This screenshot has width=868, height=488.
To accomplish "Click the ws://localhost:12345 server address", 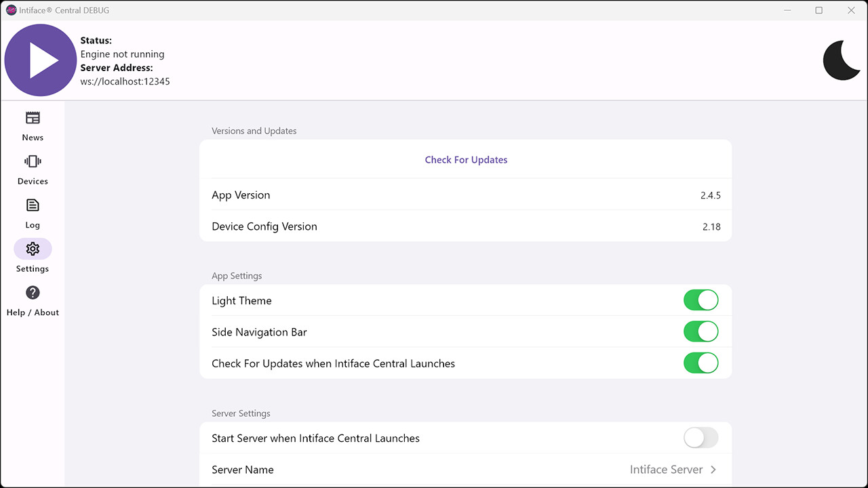I will click(x=125, y=81).
